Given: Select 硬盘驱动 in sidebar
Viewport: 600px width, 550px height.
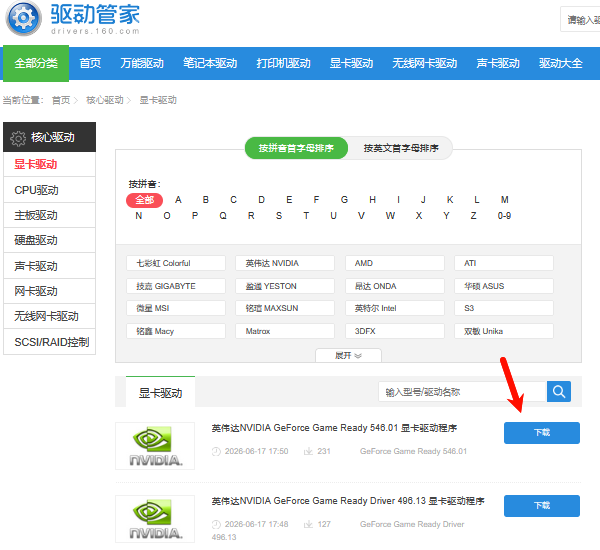Looking at the screenshot, I should tap(49, 240).
